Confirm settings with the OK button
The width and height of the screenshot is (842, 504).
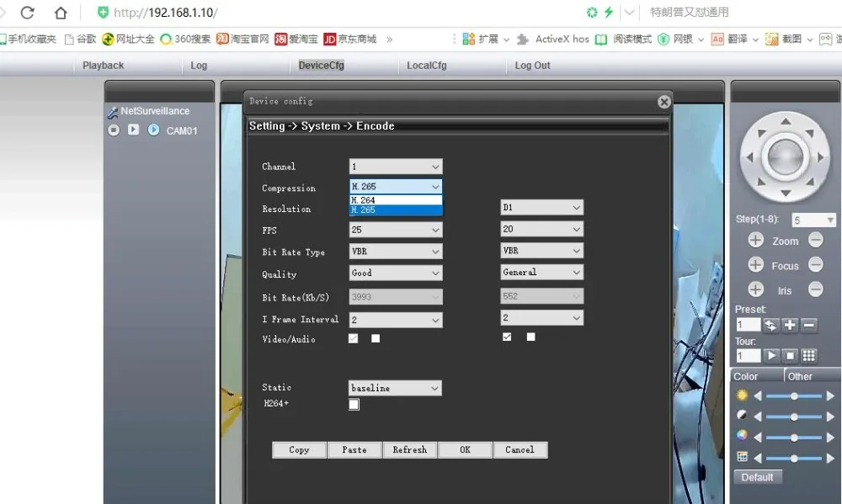pyautogui.click(x=465, y=450)
